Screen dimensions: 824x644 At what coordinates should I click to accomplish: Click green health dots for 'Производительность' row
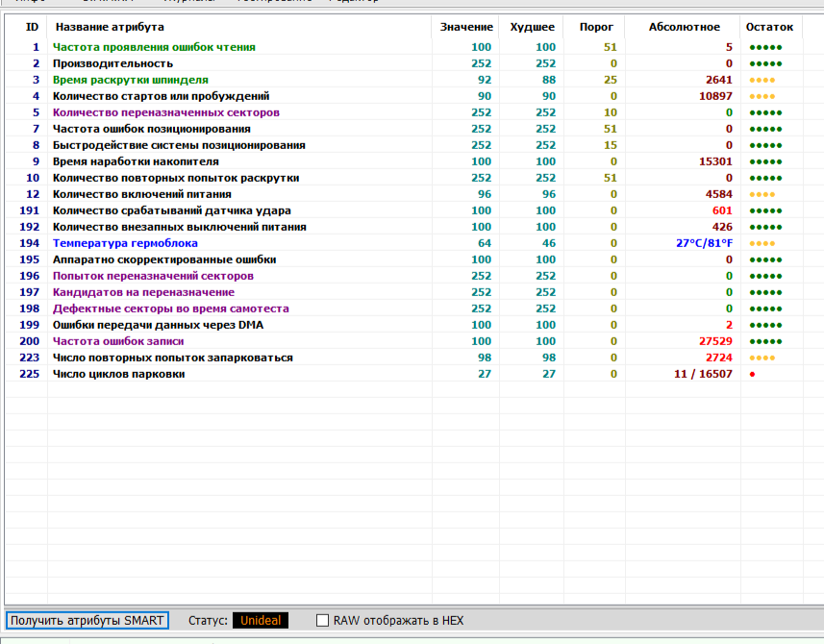(x=764, y=63)
